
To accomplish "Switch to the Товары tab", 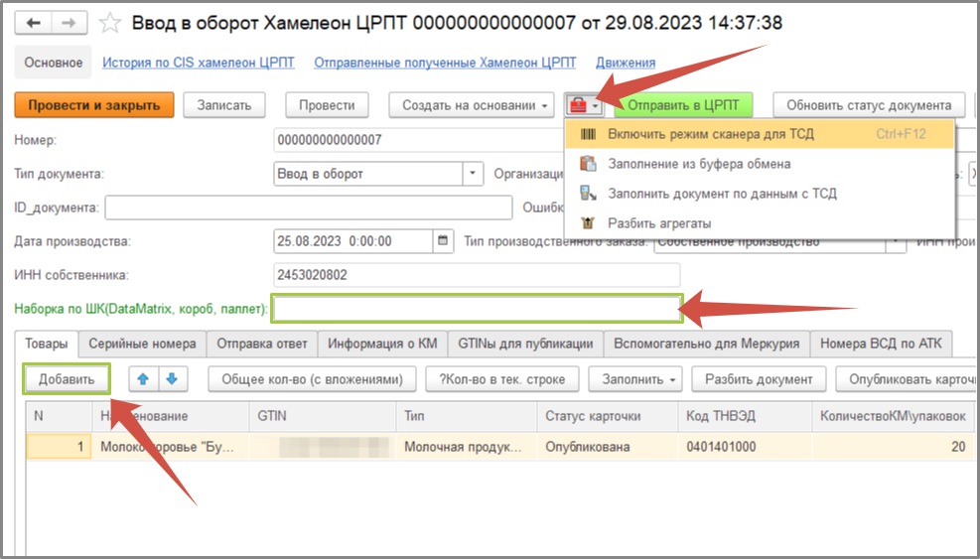I will tap(47, 344).
